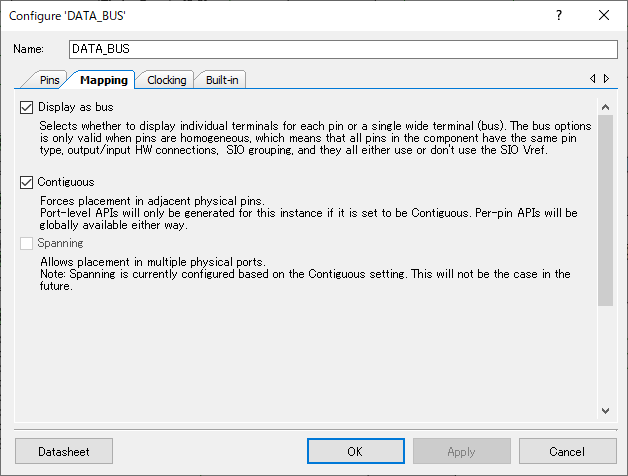Confirm settings with the OK button
628x476 pixels.
click(356, 451)
